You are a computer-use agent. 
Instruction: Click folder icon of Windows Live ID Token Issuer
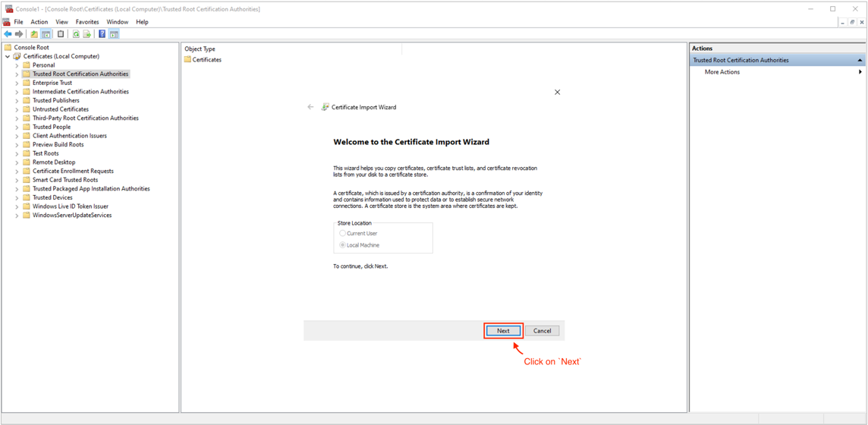(26, 206)
